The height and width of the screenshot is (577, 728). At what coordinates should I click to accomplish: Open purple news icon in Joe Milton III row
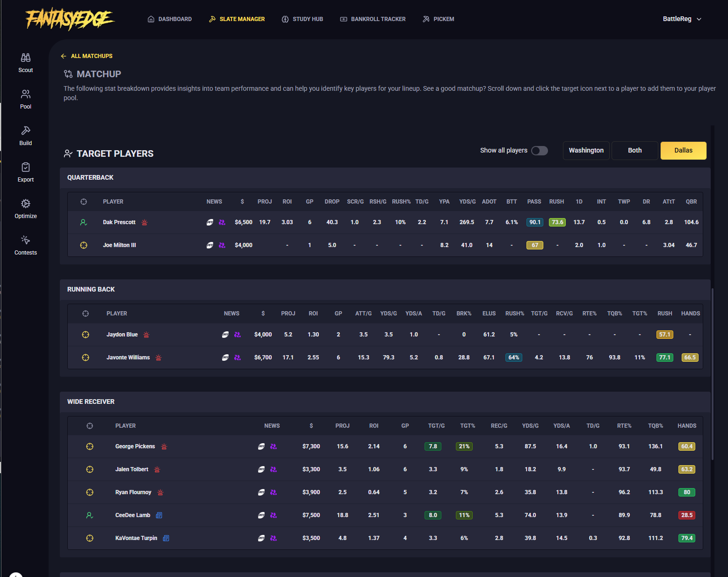click(x=222, y=245)
